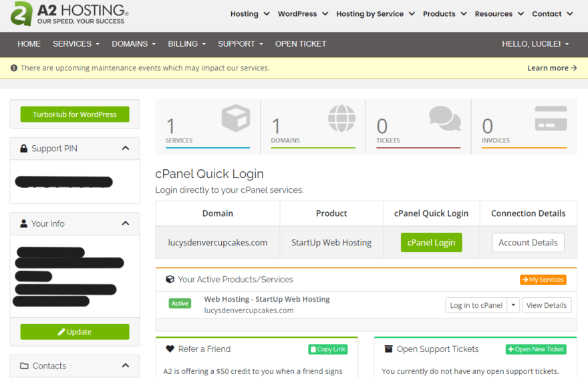Click the Your Info person icon
The image size is (588, 378).
[23, 223]
